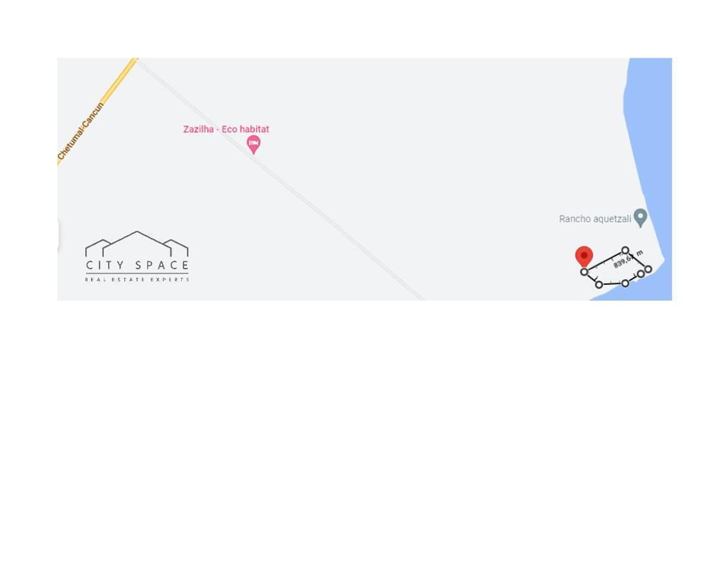Click the Rancho aquetzali place label

pyautogui.click(x=595, y=219)
